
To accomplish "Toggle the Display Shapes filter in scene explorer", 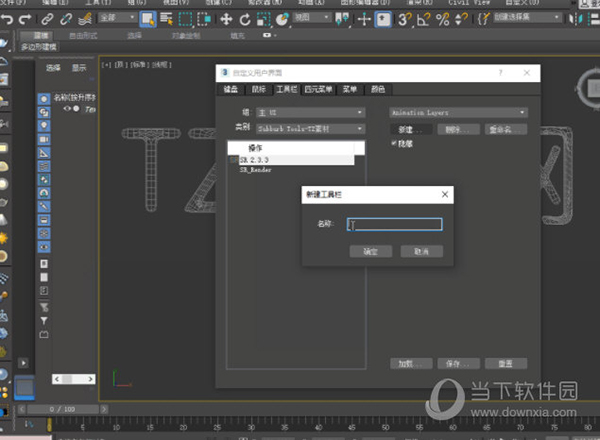I will click(44, 112).
